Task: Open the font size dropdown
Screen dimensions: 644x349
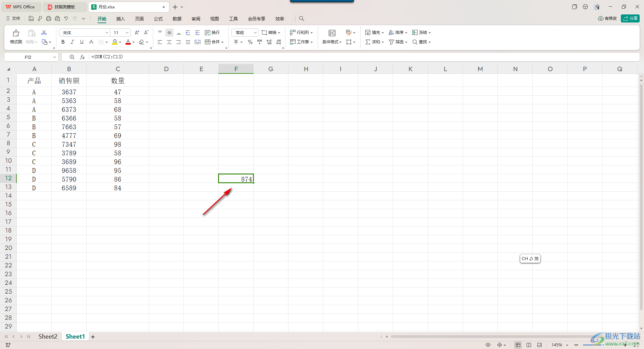Action: coord(127,33)
